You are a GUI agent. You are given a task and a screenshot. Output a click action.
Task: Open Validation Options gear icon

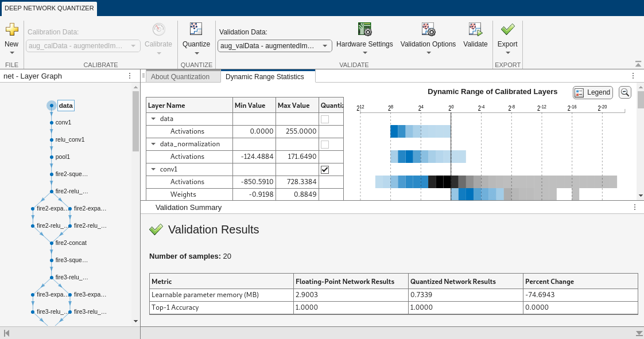click(428, 29)
